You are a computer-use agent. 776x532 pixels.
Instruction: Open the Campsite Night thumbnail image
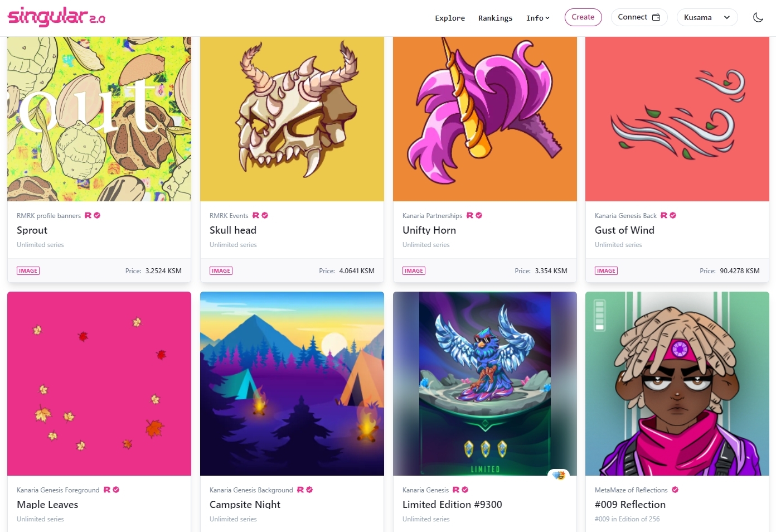[292, 384]
